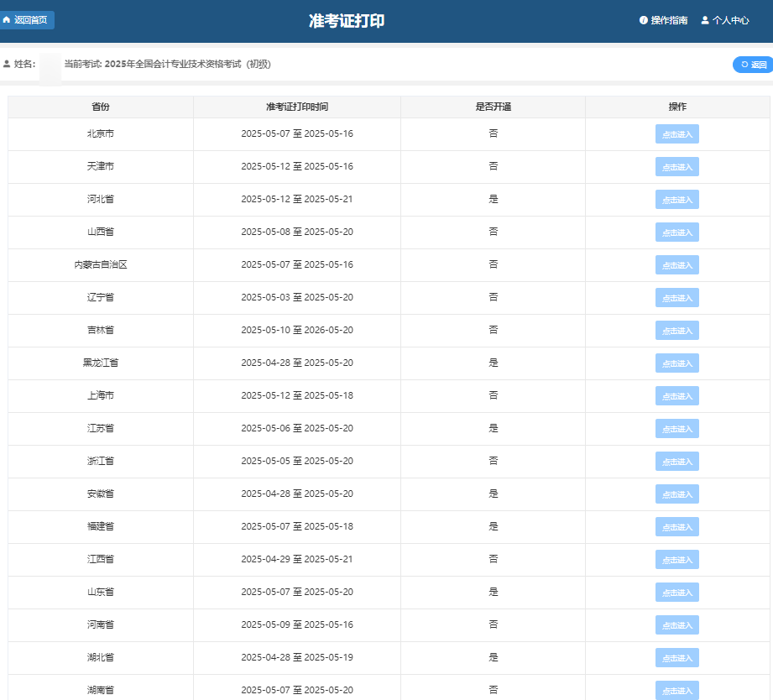Image resolution: width=773 pixels, height=700 pixels.
Task: Click 点击进入 for 北京市
Action: click(676, 134)
